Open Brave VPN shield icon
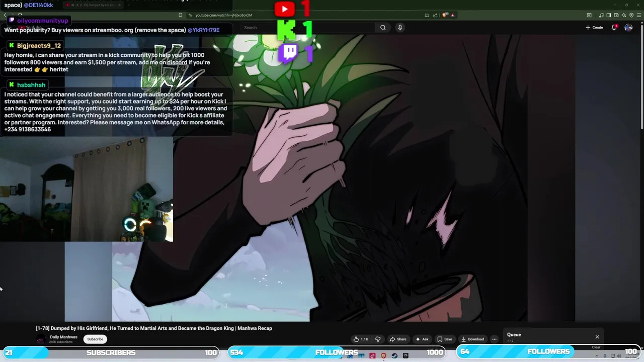This screenshot has width=644, height=362. coord(631,15)
